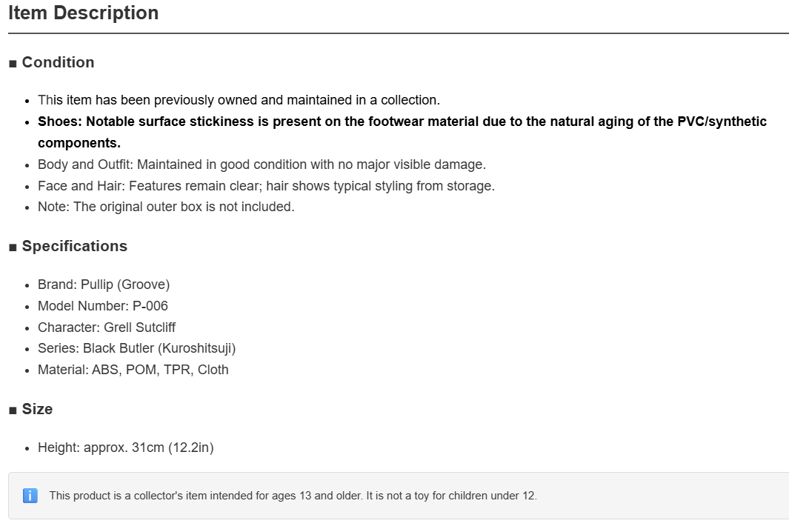Click the note about outer box
The image size is (789, 532).
coord(166,207)
